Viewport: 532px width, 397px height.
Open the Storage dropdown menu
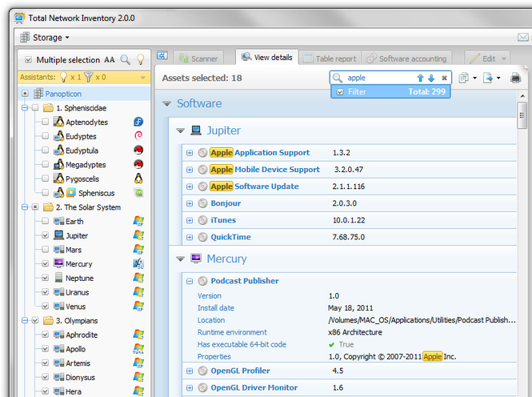(x=45, y=38)
